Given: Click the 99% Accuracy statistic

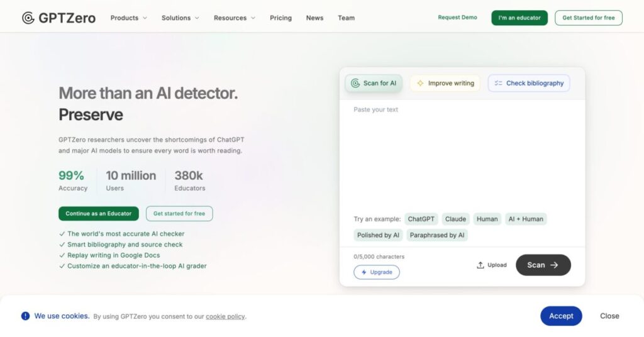Looking at the screenshot, I should tap(73, 180).
